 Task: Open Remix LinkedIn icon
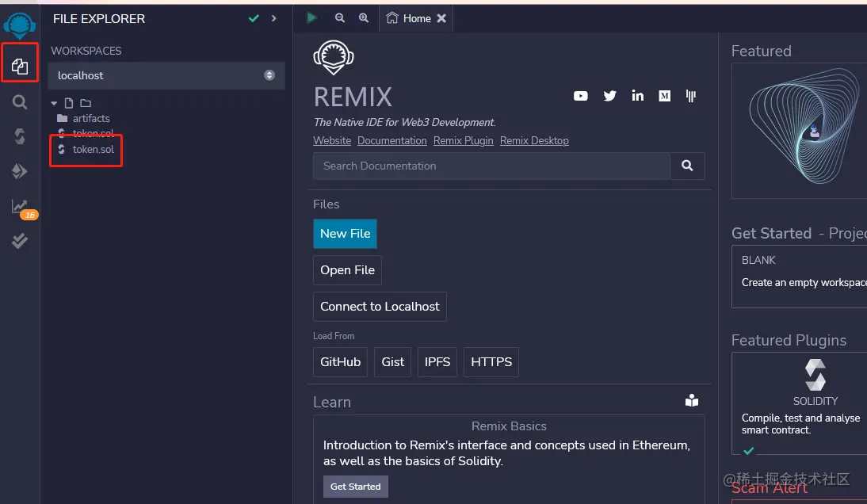637,96
